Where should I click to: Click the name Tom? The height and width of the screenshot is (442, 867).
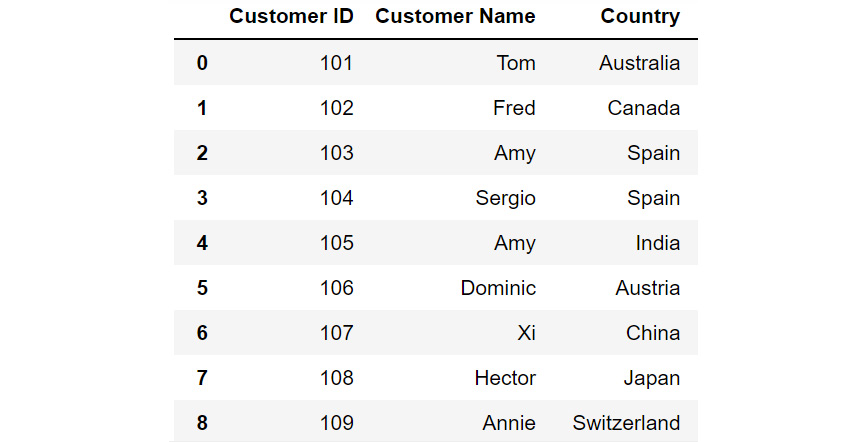(516, 63)
